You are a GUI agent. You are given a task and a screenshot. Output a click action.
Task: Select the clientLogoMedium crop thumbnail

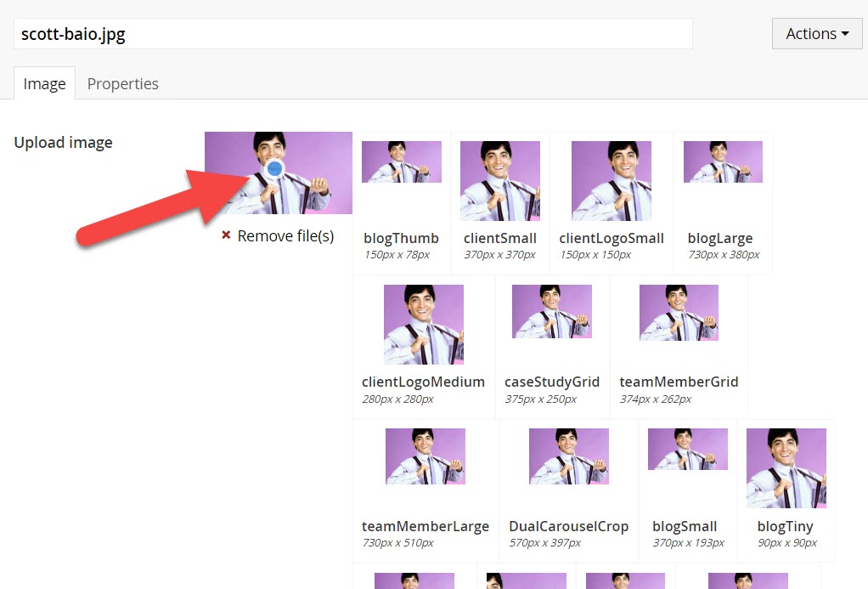423,325
